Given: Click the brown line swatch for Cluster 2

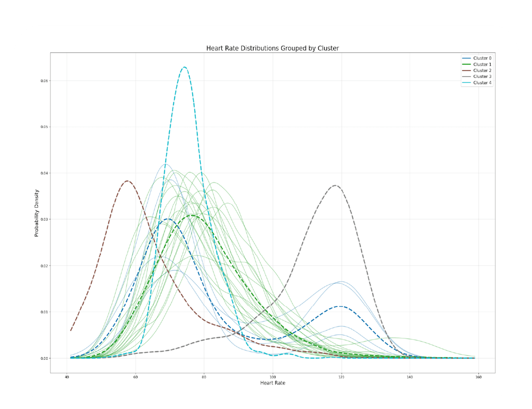Looking at the screenshot, I should (466, 70).
